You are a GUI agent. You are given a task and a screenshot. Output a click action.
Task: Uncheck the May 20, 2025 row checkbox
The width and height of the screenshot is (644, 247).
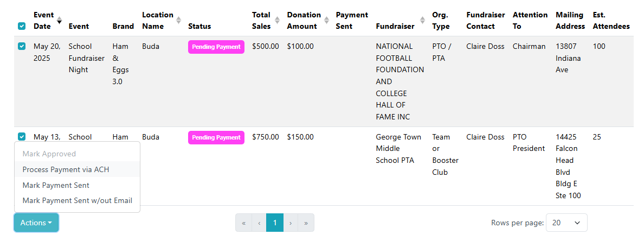[22, 46]
